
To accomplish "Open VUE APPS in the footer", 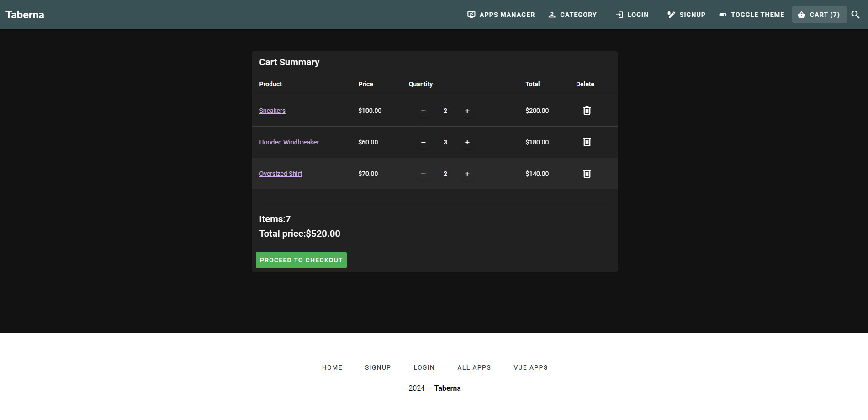I will (x=530, y=367).
